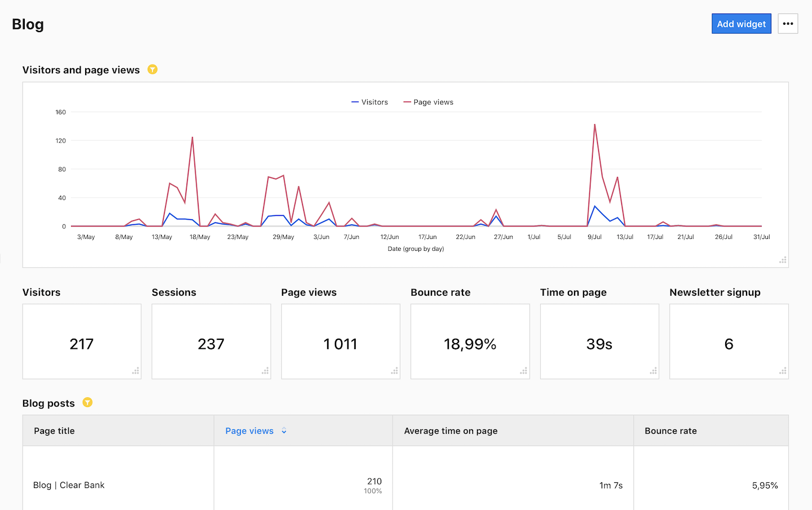
Task: Click the blue Visitors legend line marker
Action: tap(355, 102)
